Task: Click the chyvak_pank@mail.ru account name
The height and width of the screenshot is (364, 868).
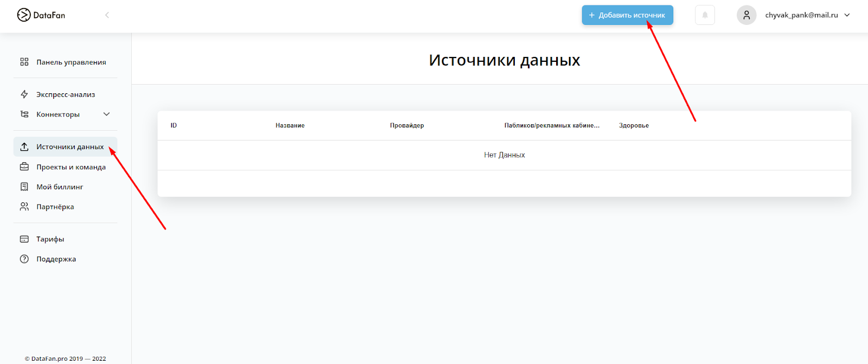Action: (x=801, y=15)
